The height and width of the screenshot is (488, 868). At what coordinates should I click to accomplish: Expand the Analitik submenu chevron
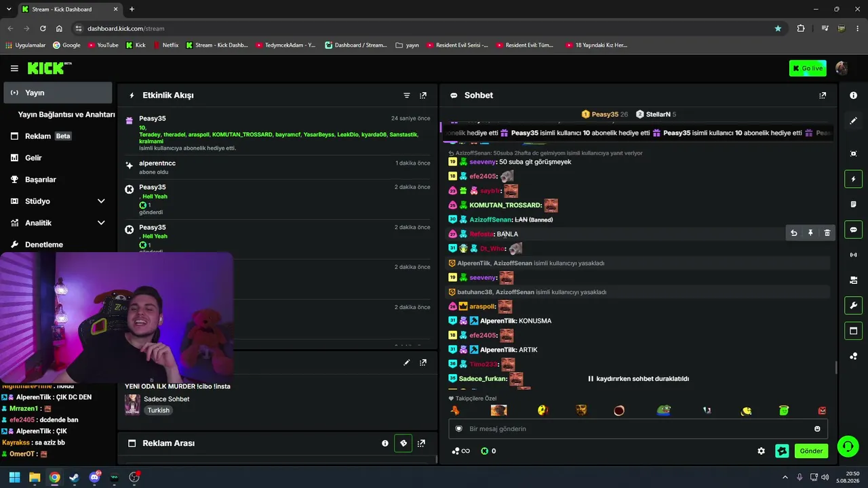pyautogui.click(x=101, y=223)
